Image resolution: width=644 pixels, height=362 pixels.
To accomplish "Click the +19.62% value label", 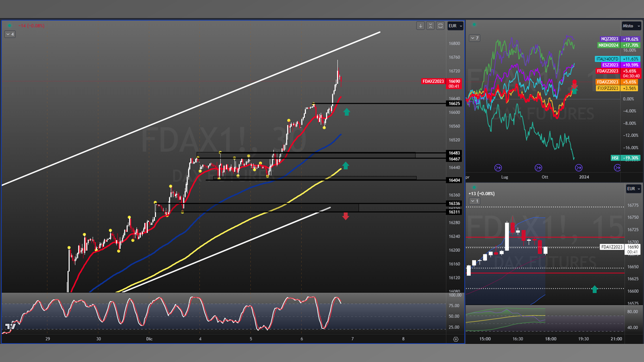I will 630,39.
